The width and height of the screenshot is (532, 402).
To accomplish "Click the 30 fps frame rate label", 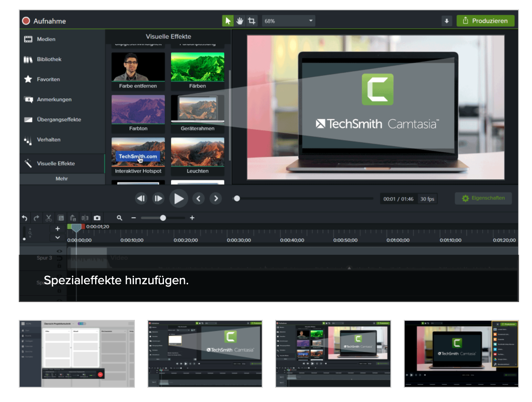I will tap(427, 199).
